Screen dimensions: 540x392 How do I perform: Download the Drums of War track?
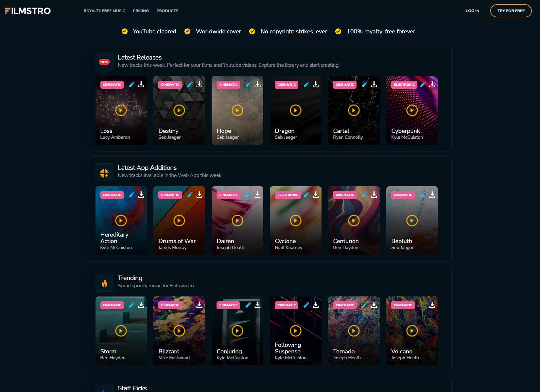point(199,195)
